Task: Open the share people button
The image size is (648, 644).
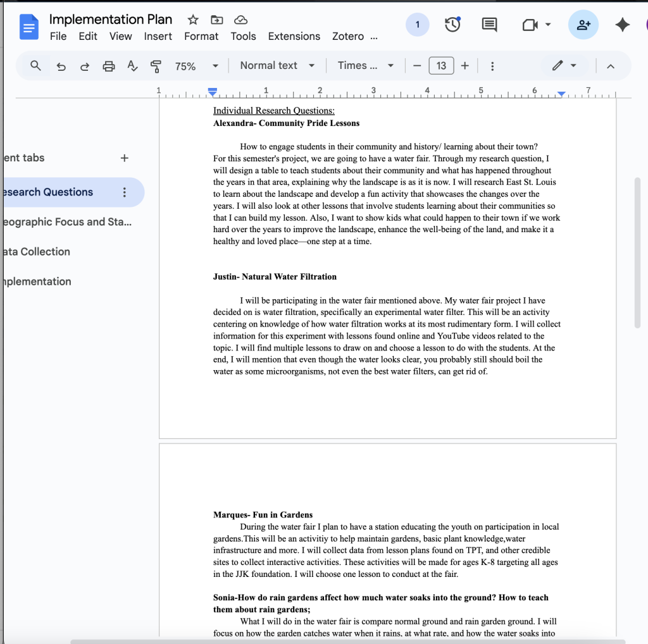Action: click(583, 25)
